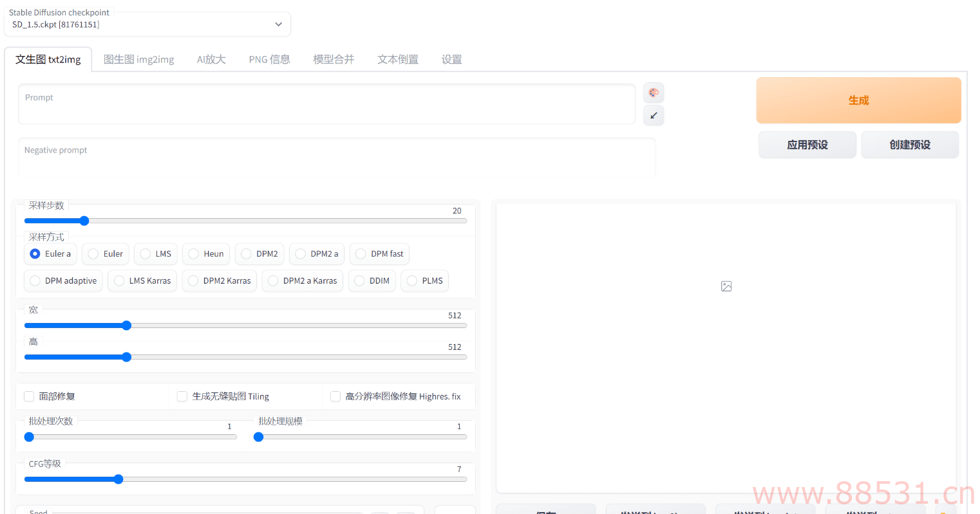Viewport: 980px width, 514px height.
Task: Click the image placeholder icon in output area
Action: click(726, 286)
